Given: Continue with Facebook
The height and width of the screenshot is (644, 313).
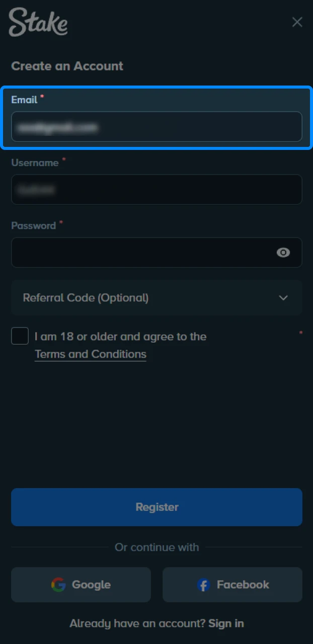Looking at the screenshot, I should pyautogui.click(x=232, y=585).
